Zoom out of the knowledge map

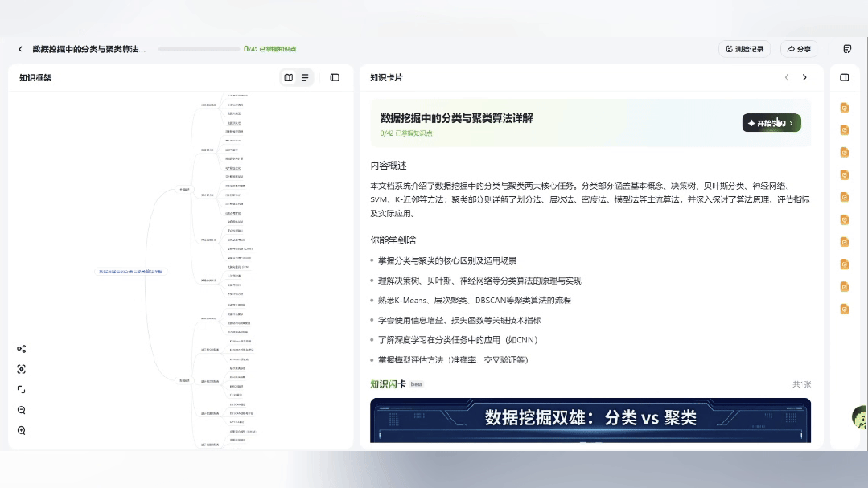point(21,410)
